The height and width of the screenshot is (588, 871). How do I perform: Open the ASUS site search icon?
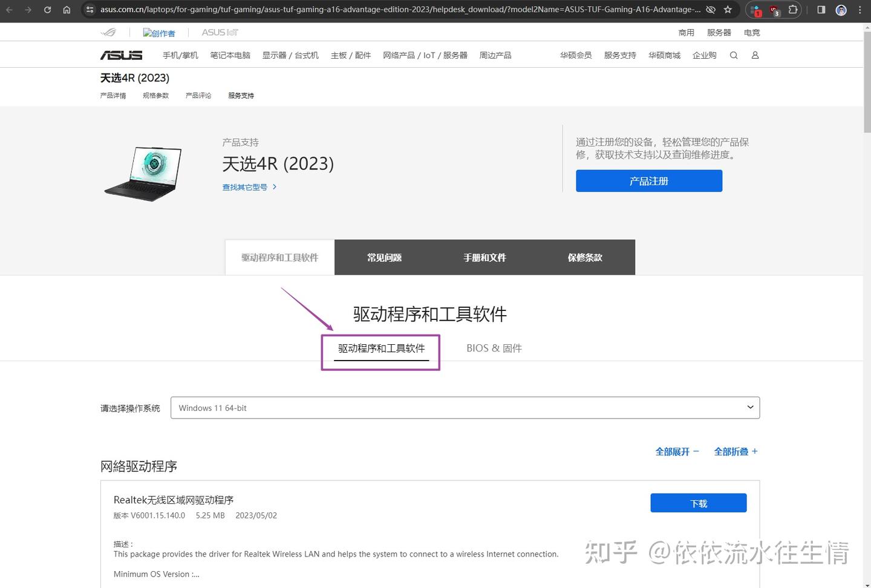[734, 55]
